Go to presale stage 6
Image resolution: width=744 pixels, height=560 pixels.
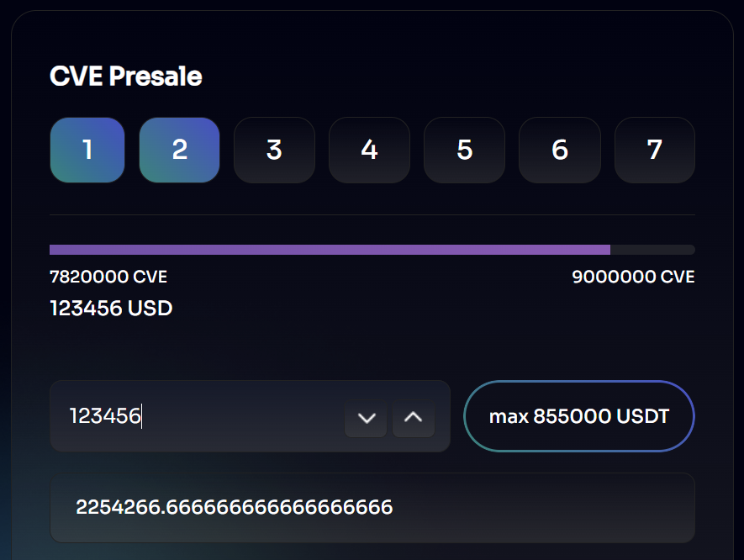(x=560, y=150)
